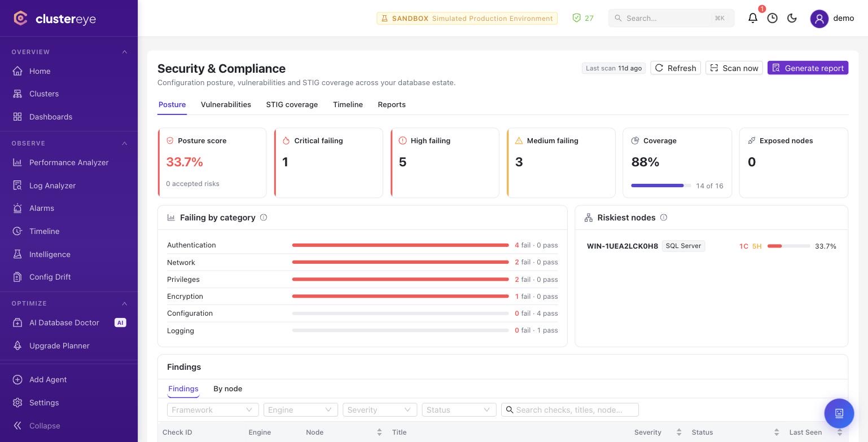Screen dimensions: 868x442
Task: Switch to the By node tab
Action: click(x=227, y=388)
